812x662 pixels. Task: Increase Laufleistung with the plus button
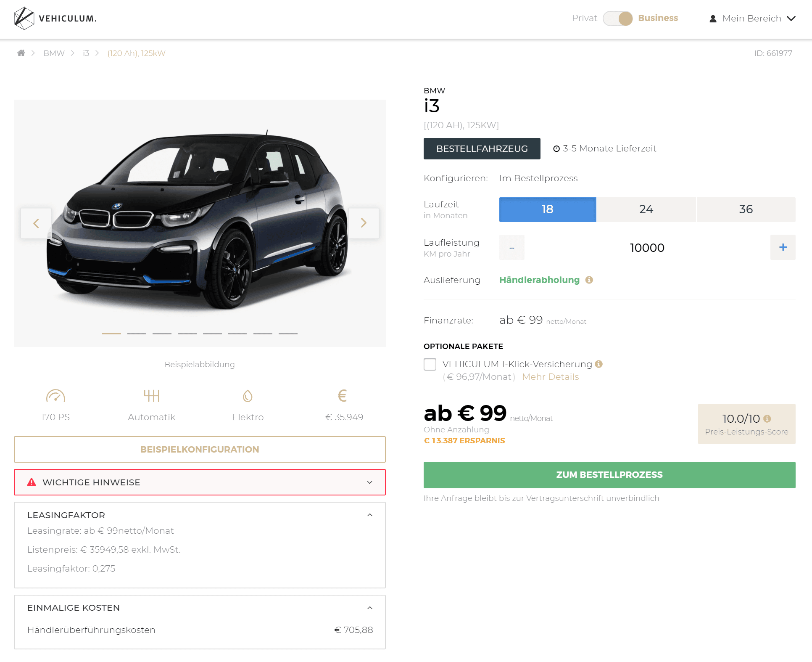point(783,247)
